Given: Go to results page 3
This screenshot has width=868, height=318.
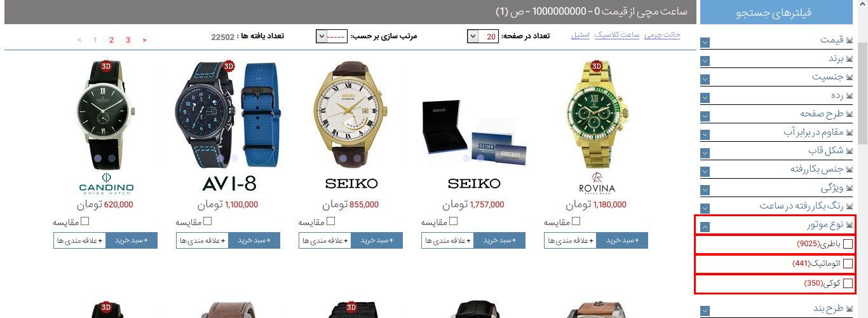Looking at the screenshot, I should coord(128,40).
